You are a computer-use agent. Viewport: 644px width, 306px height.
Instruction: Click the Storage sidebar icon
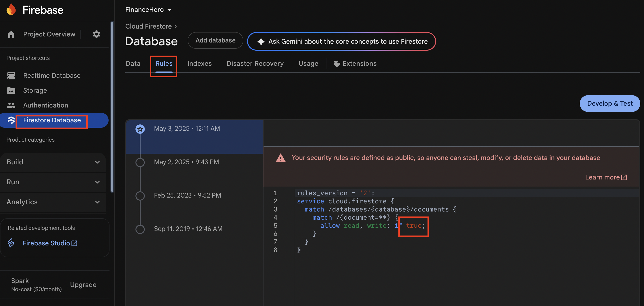point(11,91)
